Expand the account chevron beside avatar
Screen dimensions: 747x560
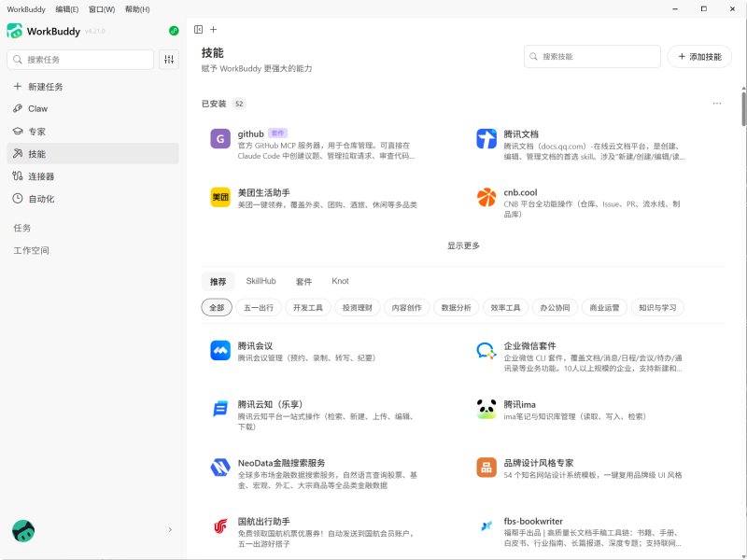170,530
